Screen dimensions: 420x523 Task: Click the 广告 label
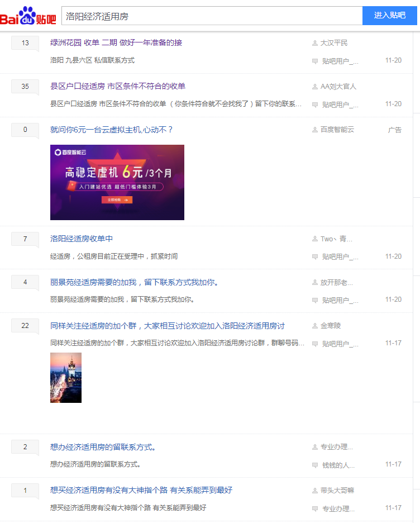coord(395,130)
